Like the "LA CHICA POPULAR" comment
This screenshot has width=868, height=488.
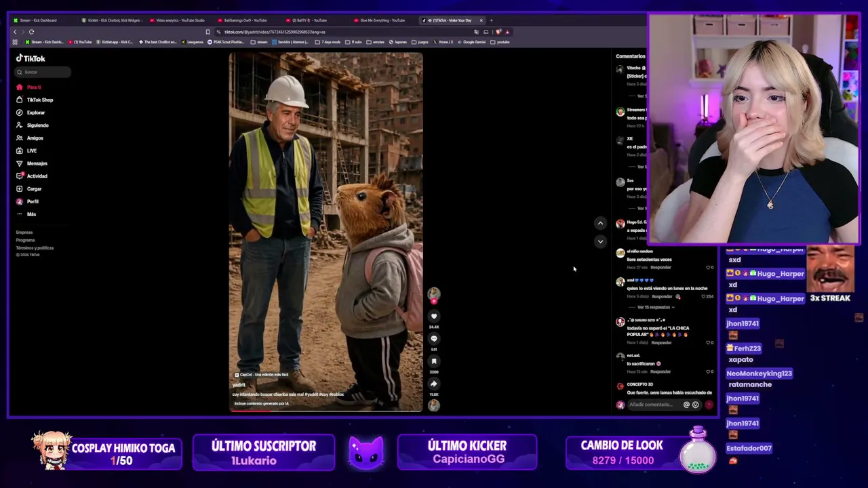click(x=709, y=342)
